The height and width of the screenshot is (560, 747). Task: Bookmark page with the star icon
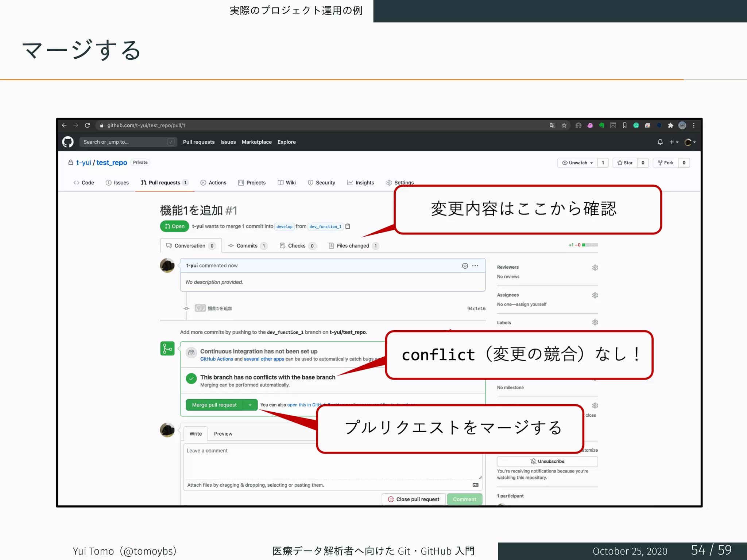(564, 125)
